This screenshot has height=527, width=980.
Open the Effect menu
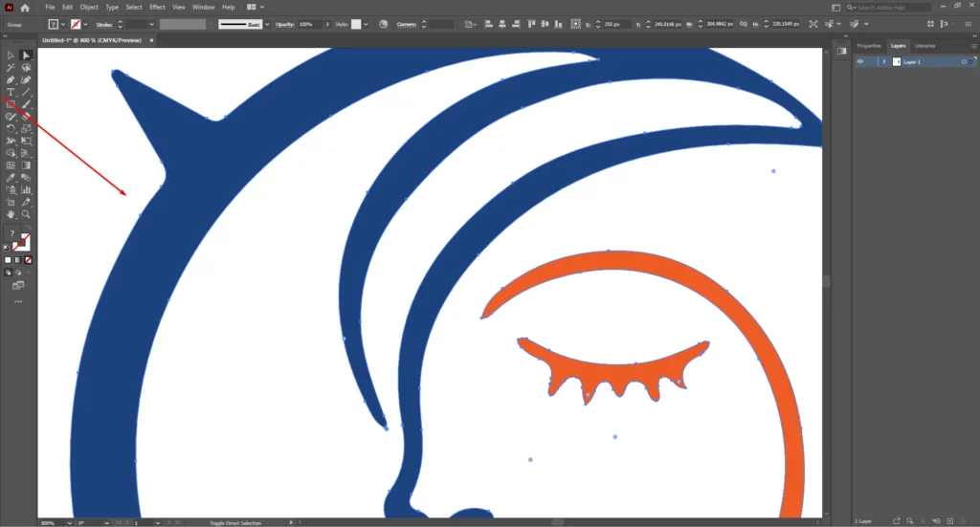157,8
